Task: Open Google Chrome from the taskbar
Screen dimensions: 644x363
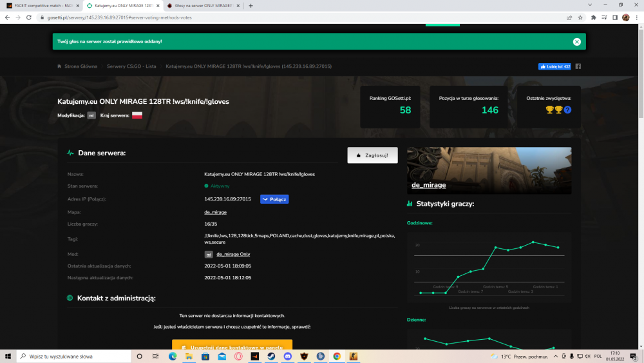Action: [337, 357]
